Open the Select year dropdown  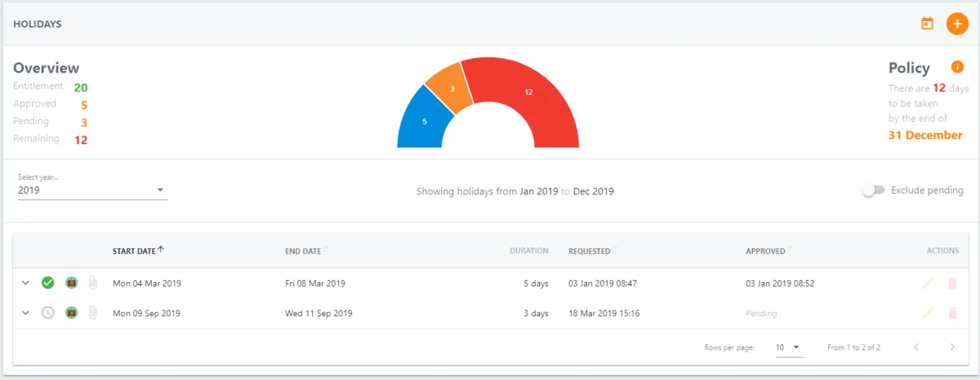coord(92,190)
